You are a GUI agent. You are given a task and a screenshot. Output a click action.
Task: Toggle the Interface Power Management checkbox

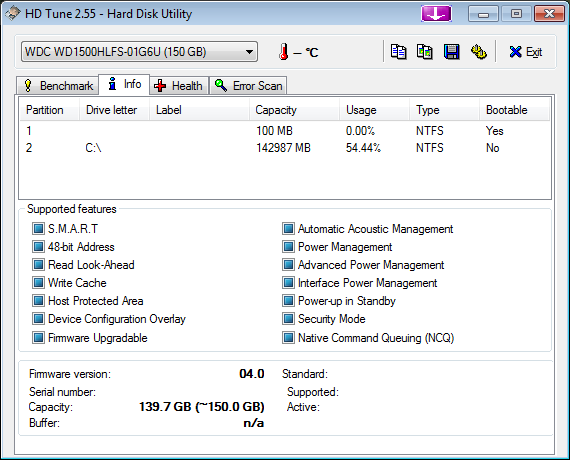(288, 283)
